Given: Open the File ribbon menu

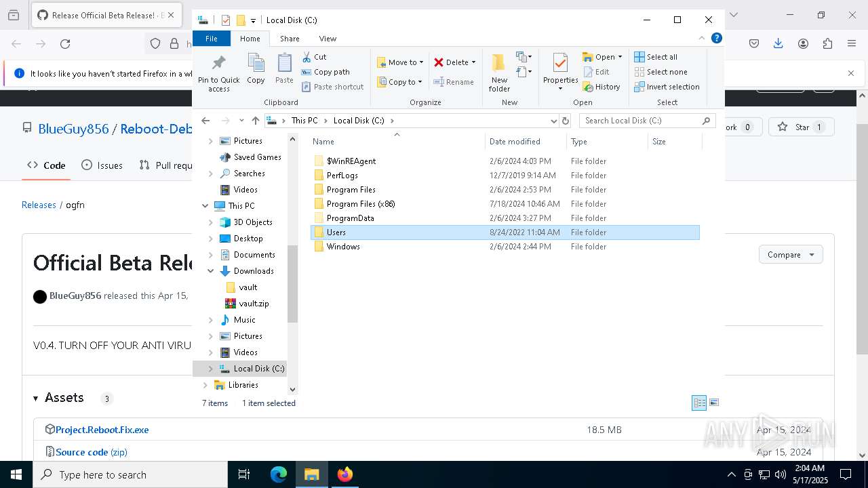Looking at the screenshot, I should pos(212,39).
